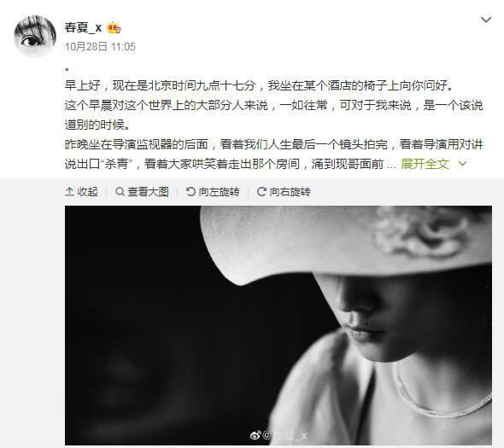This screenshot has width=504, height=448.
Task: Click the user's round avatar picture
Action: coord(35,37)
